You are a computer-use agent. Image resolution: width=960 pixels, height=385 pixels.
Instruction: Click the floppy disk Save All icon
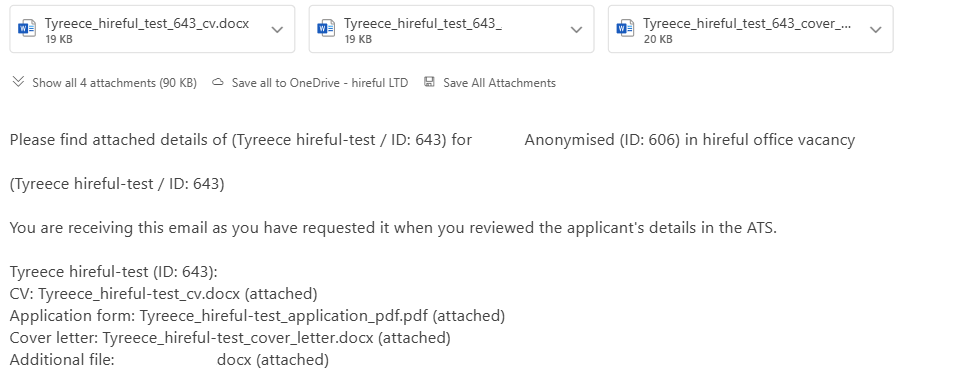pos(429,82)
